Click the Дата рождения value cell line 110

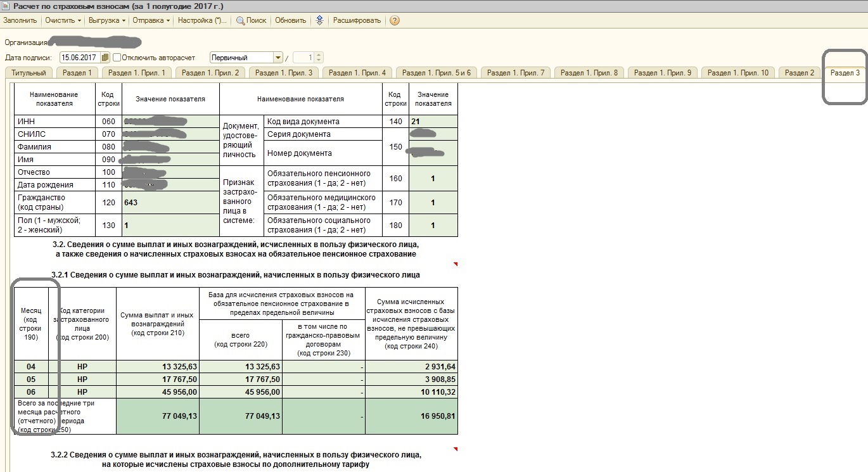[x=170, y=184]
